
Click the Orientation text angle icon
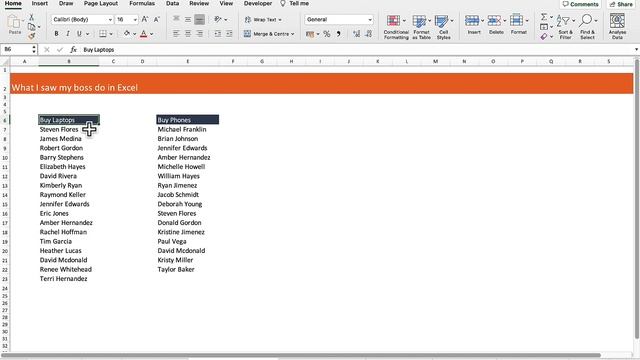pos(218,19)
